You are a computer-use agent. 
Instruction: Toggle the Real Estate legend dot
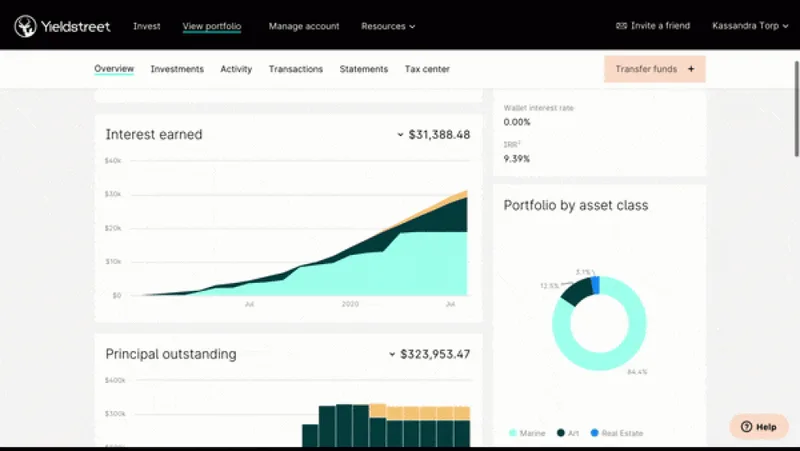click(x=594, y=433)
